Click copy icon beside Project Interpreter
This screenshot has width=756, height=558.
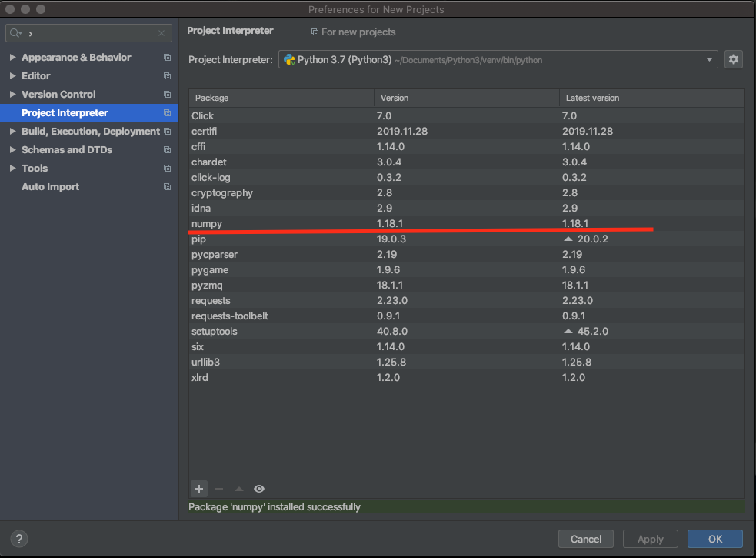click(x=168, y=112)
